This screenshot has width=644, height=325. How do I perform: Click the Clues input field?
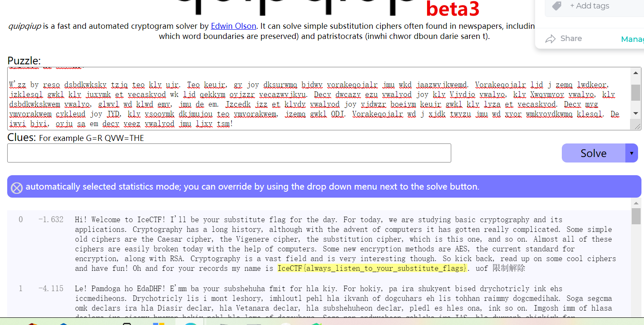229,153
